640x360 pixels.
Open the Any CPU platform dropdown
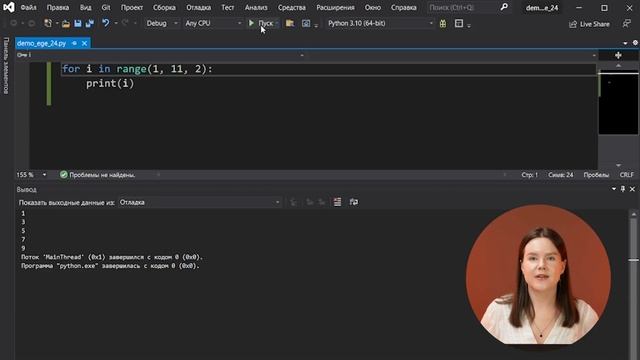[213, 24]
